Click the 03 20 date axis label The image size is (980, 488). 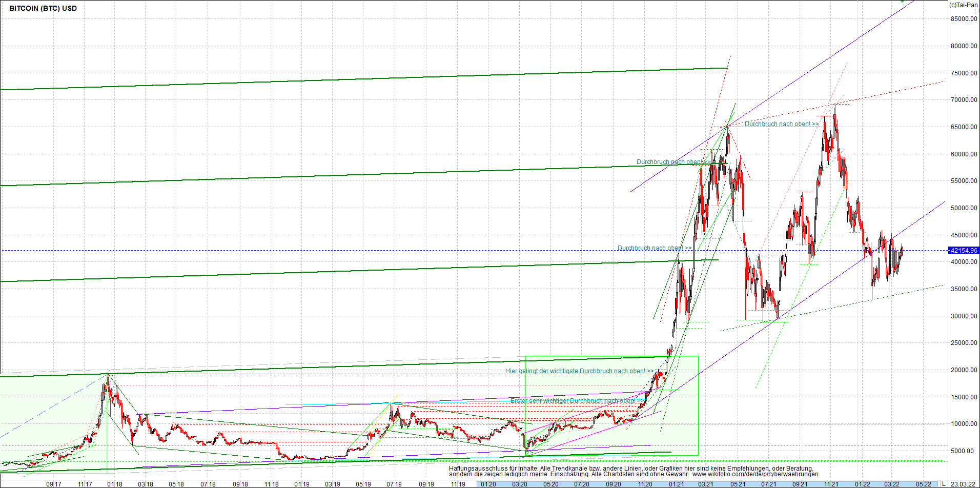[520, 484]
